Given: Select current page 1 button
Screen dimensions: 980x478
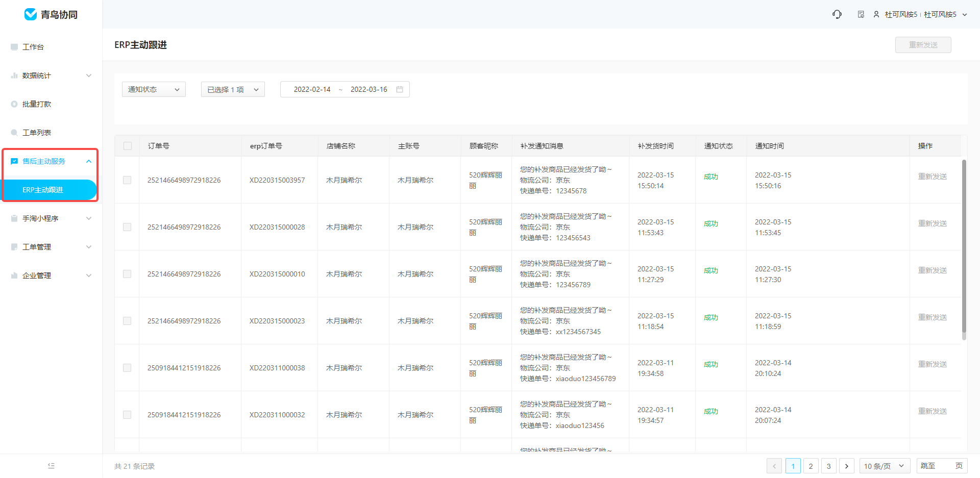Looking at the screenshot, I should [x=793, y=466].
